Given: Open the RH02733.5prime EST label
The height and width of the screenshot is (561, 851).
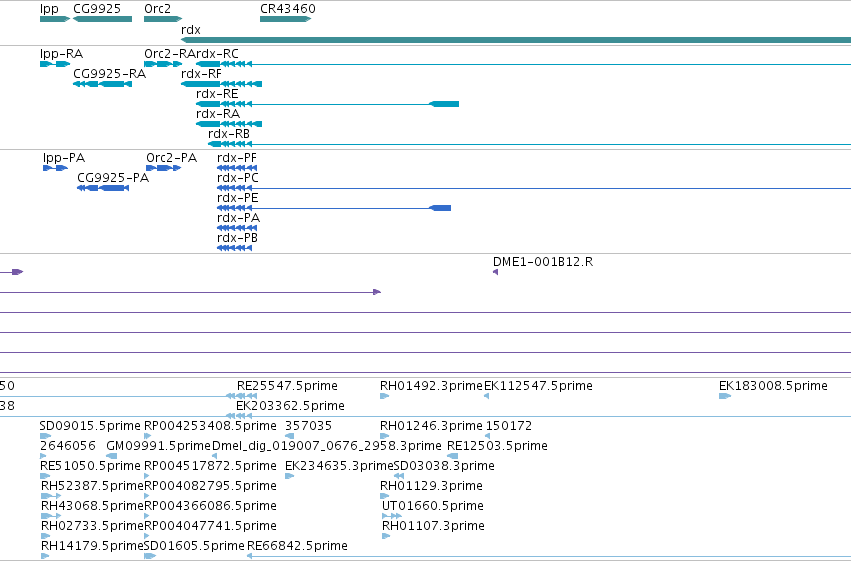Looking at the screenshot, I should [x=92, y=526].
